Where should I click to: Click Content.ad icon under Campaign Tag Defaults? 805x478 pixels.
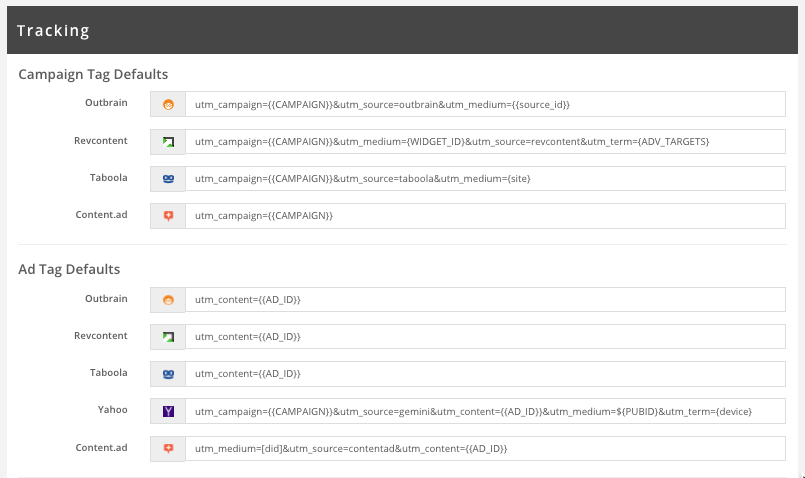coord(168,216)
